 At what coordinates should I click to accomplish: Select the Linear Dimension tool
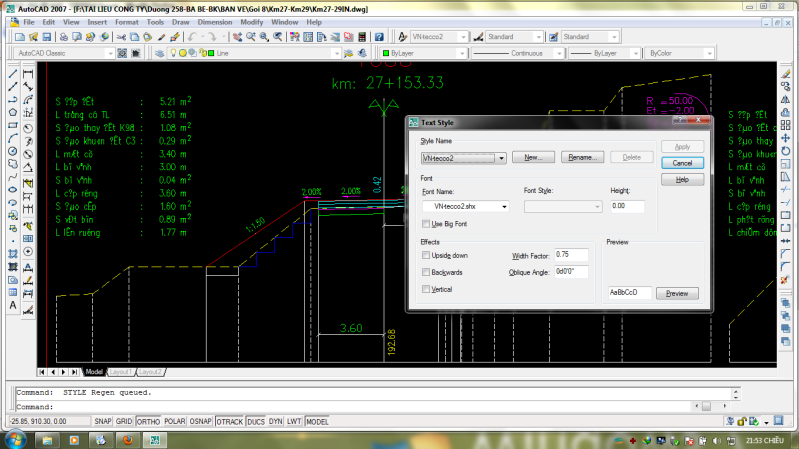(x=28, y=74)
